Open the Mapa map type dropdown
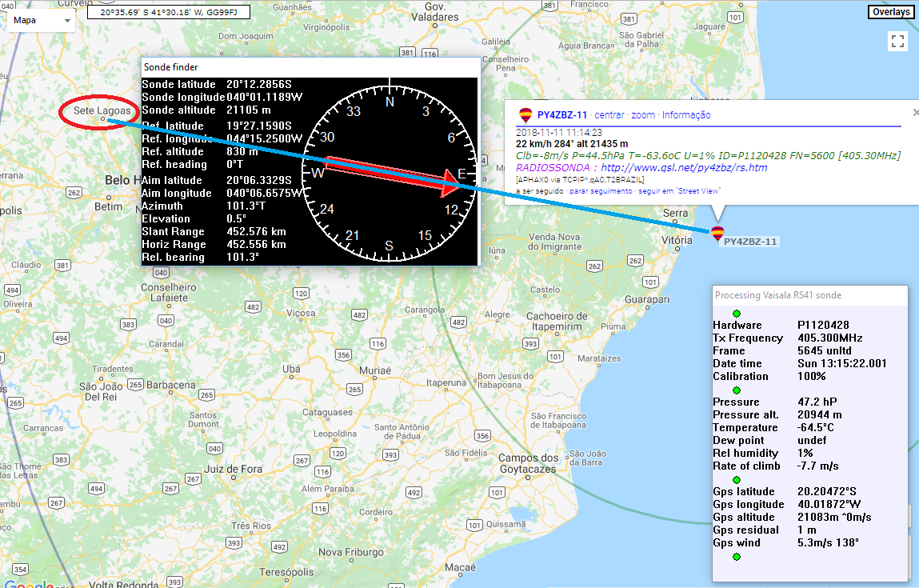This screenshot has height=588, width=919. [x=41, y=21]
